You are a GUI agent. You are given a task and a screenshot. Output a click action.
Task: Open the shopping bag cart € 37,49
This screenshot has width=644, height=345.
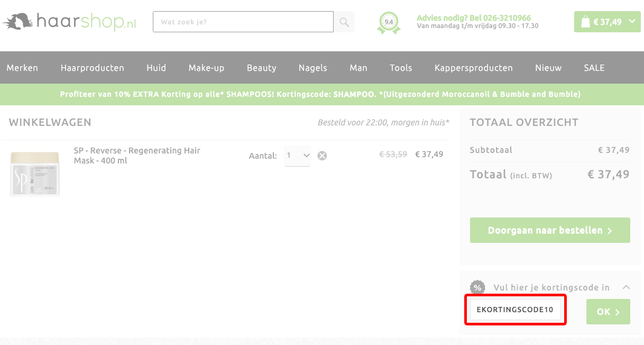pos(607,22)
